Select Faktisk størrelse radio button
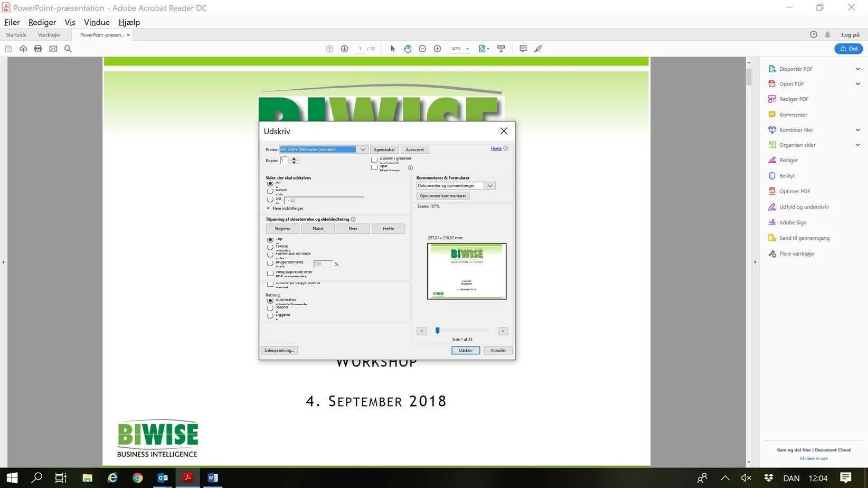The image size is (868, 488). pos(270,247)
